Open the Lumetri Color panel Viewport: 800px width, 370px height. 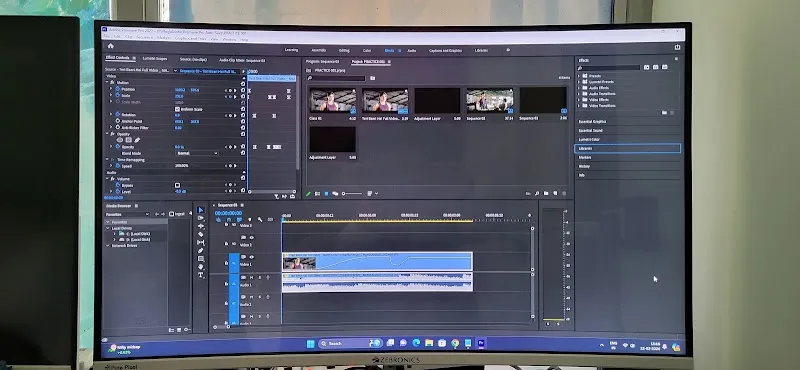589,139
